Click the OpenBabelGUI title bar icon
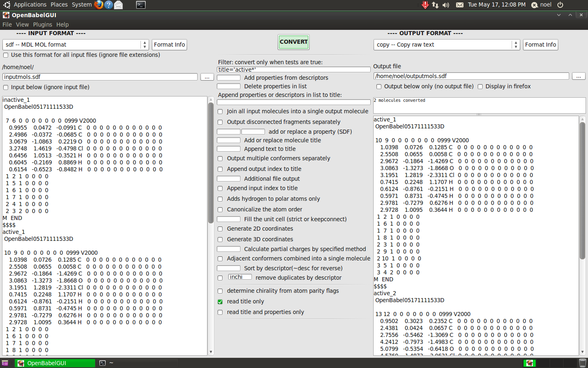Screen dimensions: 588x368 tap(6, 15)
